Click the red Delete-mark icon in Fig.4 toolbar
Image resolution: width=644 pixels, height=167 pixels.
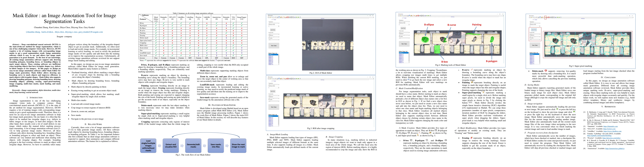coord(418,16)
